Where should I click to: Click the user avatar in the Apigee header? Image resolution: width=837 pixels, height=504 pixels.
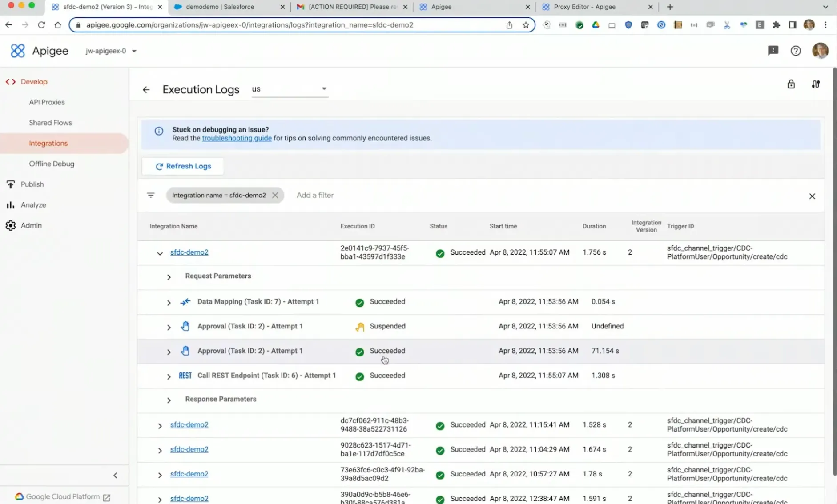pyautogui.click(x=820, y=51)
